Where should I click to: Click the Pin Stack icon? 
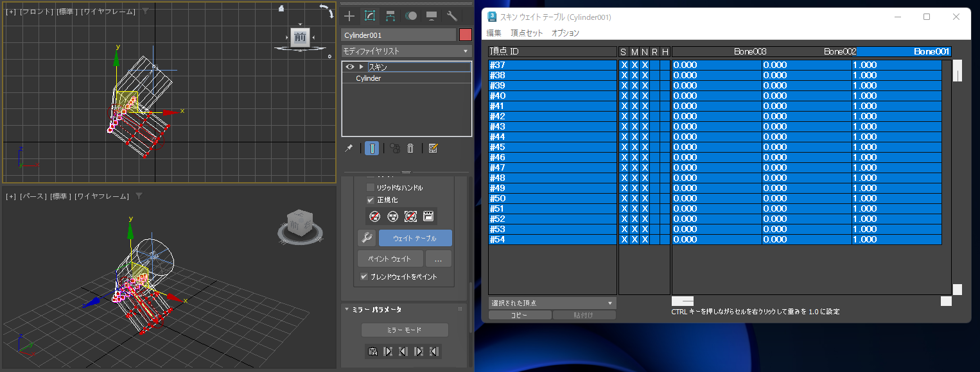coord(349,148)
